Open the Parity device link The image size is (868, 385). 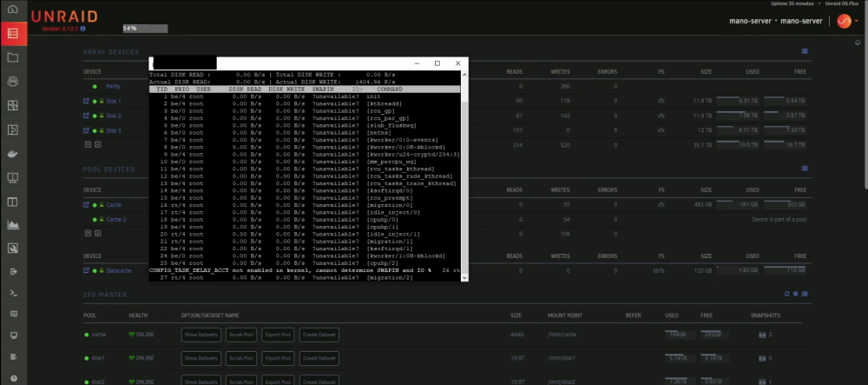(114, 86)
